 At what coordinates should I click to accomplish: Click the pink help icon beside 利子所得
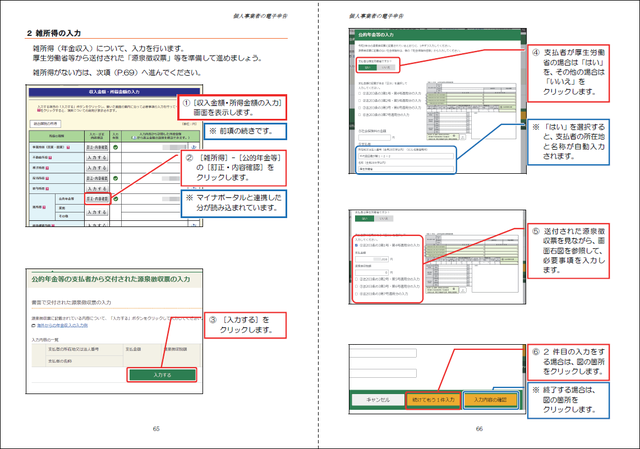(x=47, y=168)
